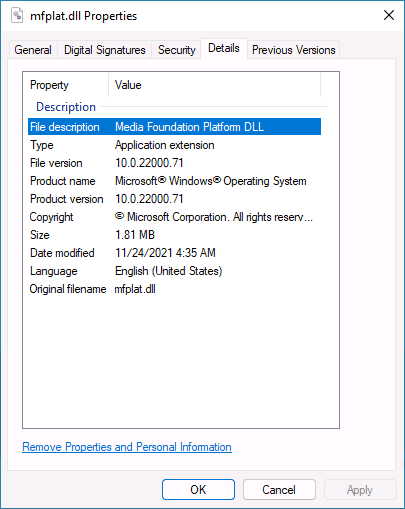Select the Language property row
Image resolution: width=405 pixels, height=509 pixels.
(x=174, y=271)
